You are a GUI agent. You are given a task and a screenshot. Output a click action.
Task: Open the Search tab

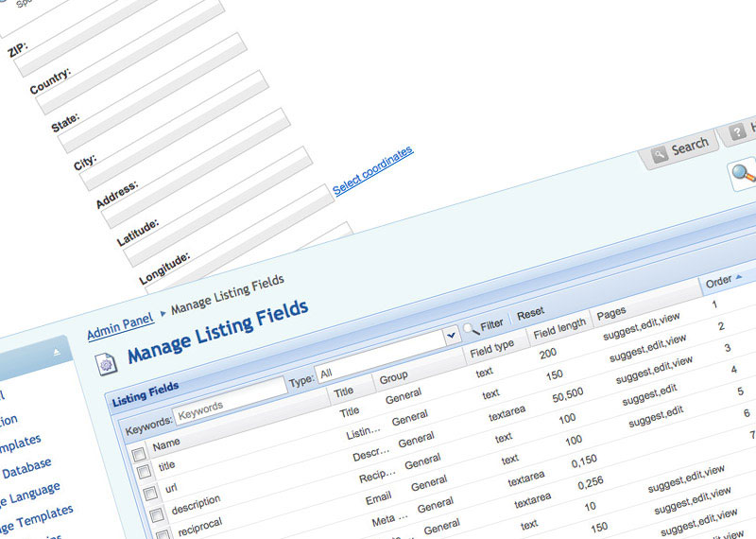679,149
